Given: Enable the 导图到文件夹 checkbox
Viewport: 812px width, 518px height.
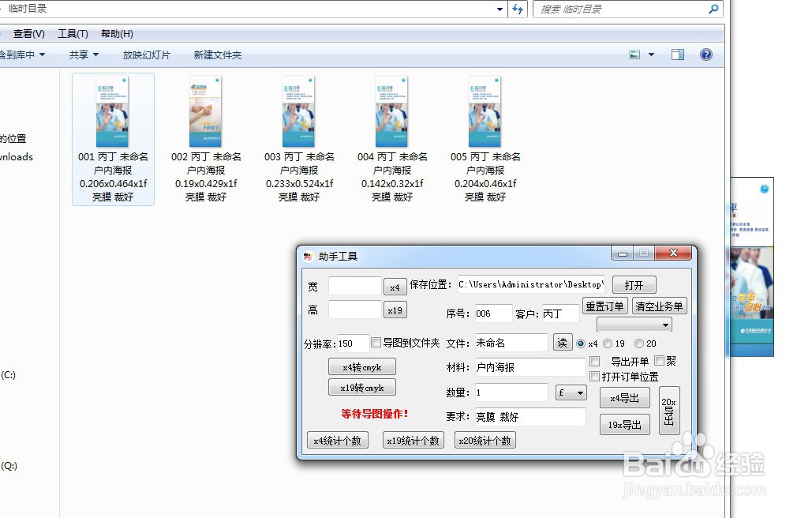Looking at the screenshot, I should [x=376, y=343].
